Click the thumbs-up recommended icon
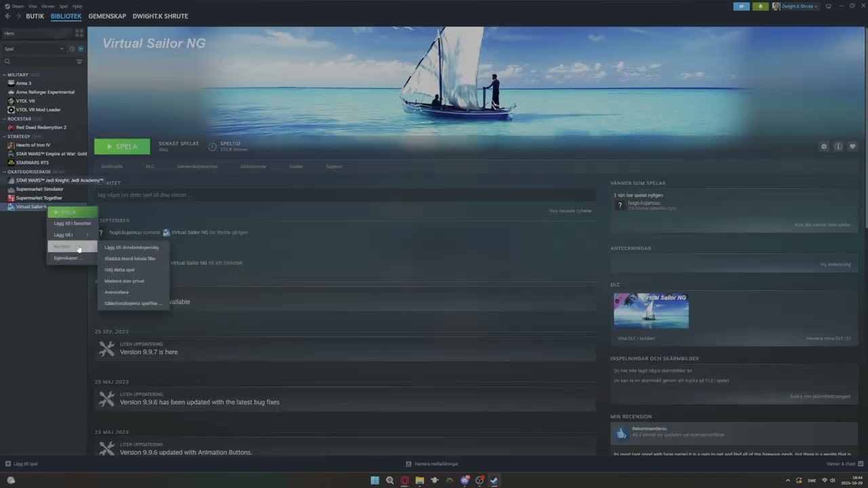Viewport: 868px width, 488px height. (x=621, y=432)
